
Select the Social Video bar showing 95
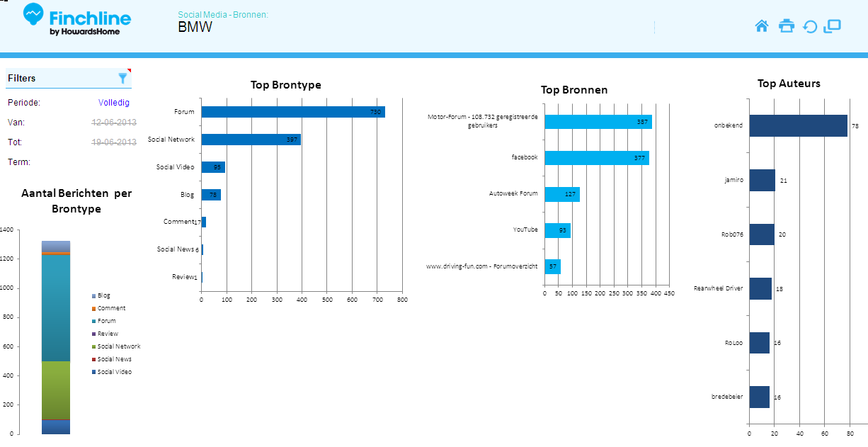[213, 167]
